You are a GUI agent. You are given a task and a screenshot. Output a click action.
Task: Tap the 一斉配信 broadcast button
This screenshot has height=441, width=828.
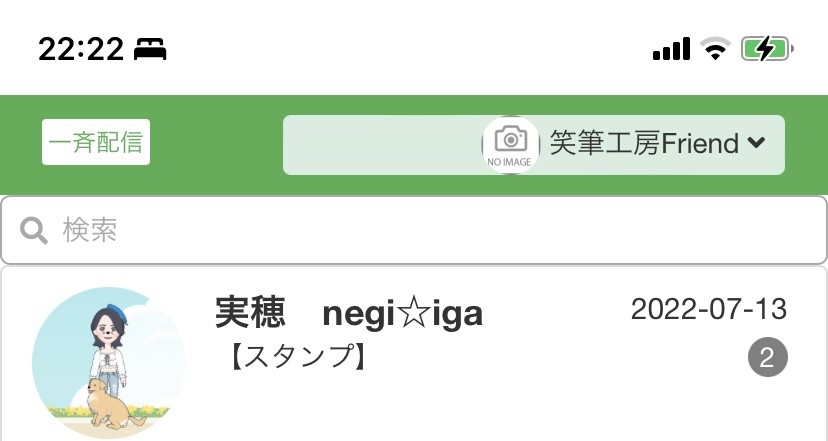pos(96,142)
